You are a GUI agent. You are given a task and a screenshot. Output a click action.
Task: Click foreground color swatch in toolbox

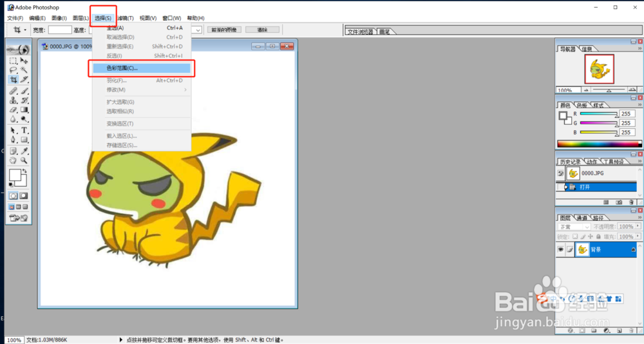[15, 175]
